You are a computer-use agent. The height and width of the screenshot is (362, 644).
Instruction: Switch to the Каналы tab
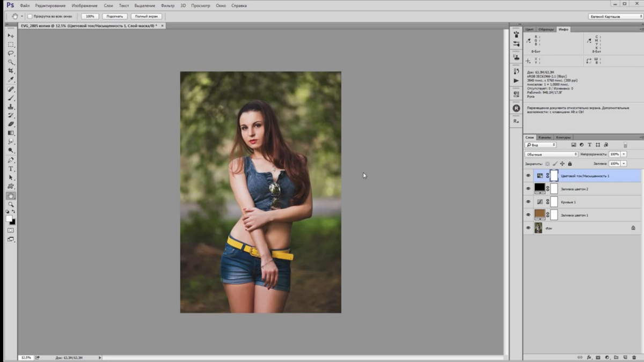click(545, 137)
